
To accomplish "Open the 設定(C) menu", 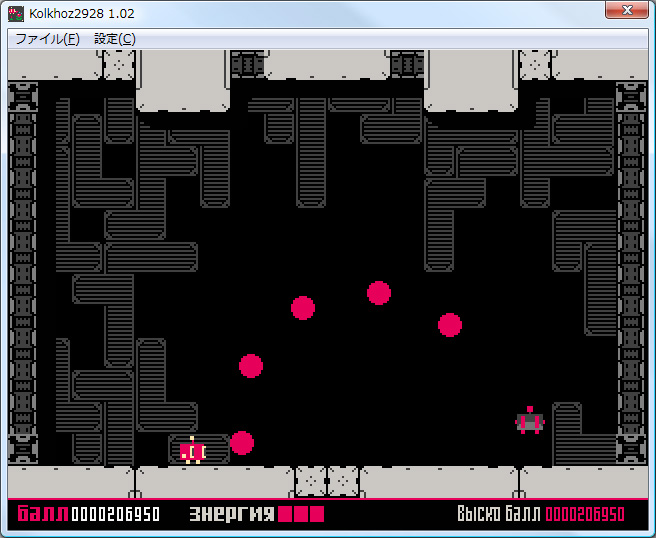I will [115, 39].
